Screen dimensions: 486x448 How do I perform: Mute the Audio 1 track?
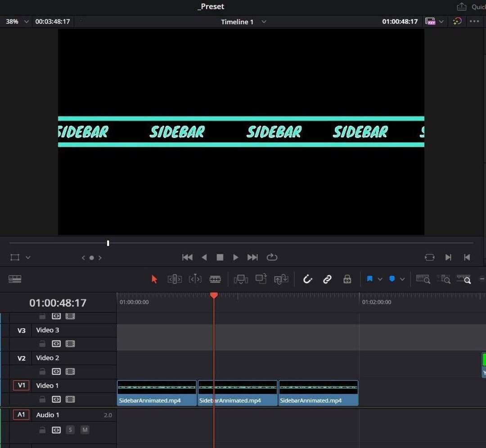coord(85,430)
